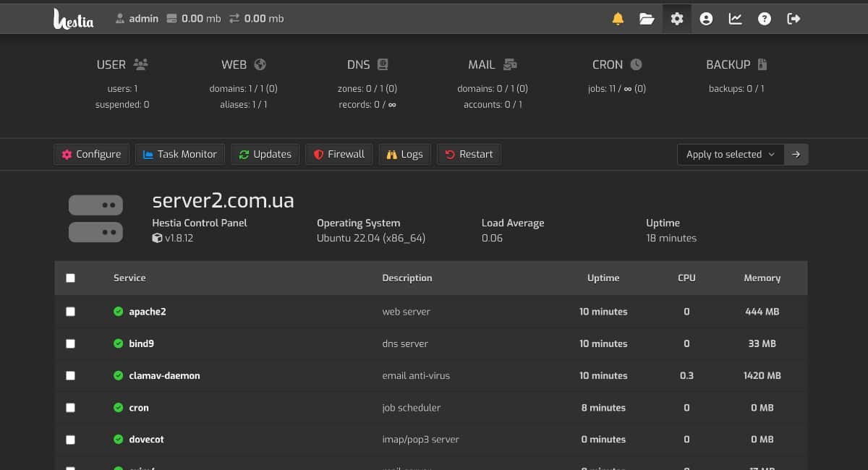The width and height of the screenshot is (868, 470).
Task: Click the Hestia logo
Action: coord(74,19)
